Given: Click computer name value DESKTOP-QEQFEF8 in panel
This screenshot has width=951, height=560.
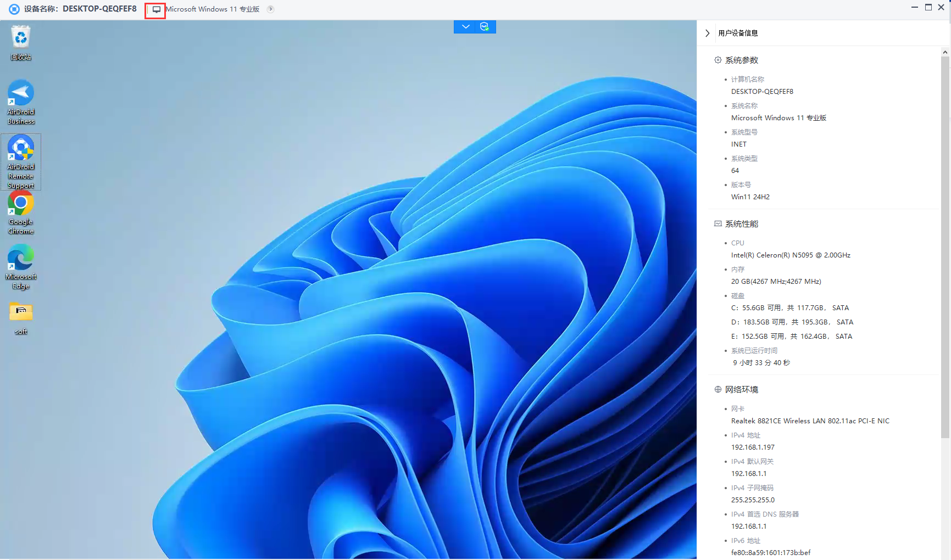Looking at the screenshot, I should pyautogui.click(x=762, y=92).
